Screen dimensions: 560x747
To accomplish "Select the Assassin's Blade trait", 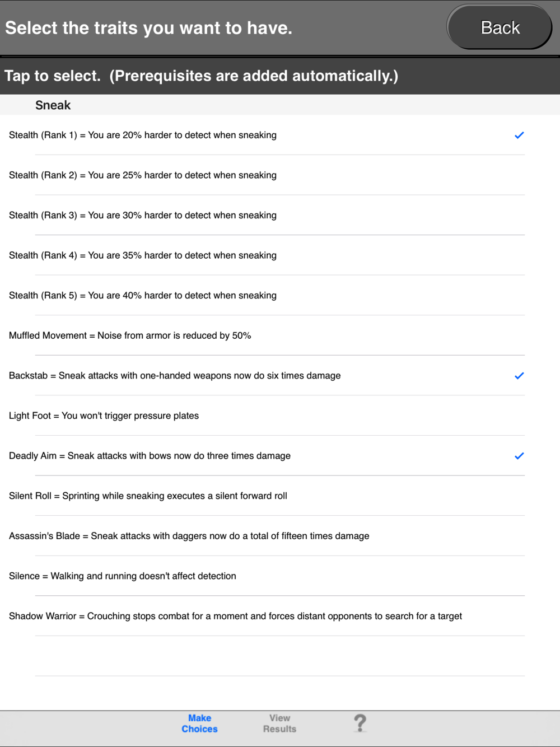I will click(280, 536).
